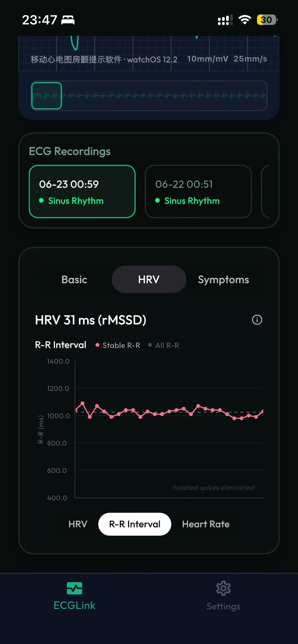Open HRV info icon beside rMSSD heading
298x644 pixels.
pyautogui.click(x=257, y=320)
